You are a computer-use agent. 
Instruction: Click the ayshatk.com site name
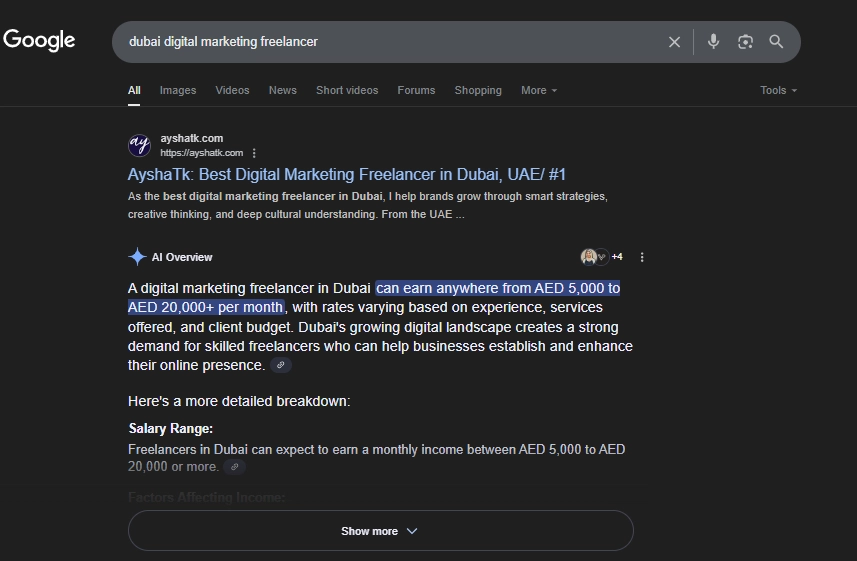point(192,138)
